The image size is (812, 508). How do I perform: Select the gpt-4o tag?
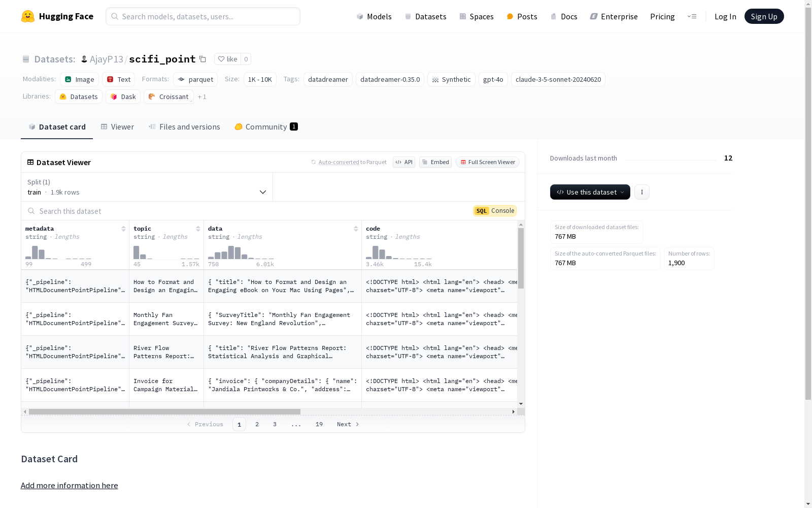tap(493, 79)
